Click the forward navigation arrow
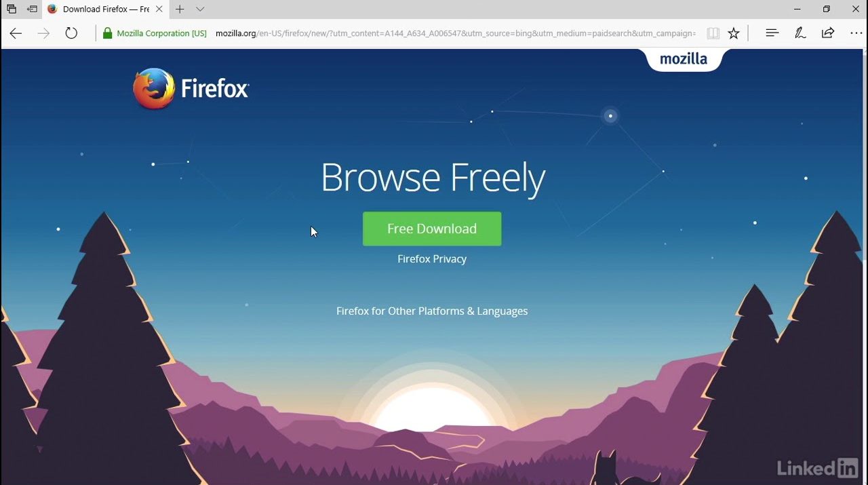Image resolution: width=868 pixels, height=485 pixels. (43, 33)
